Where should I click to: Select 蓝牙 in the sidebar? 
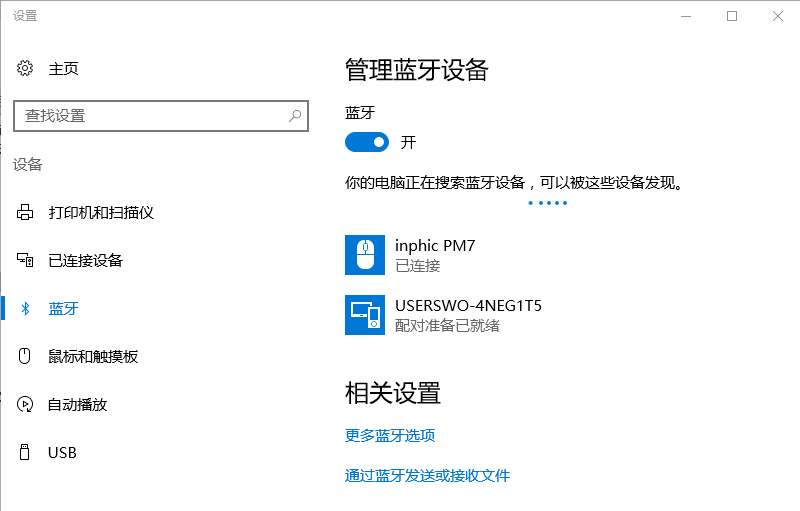pos(63,309)
